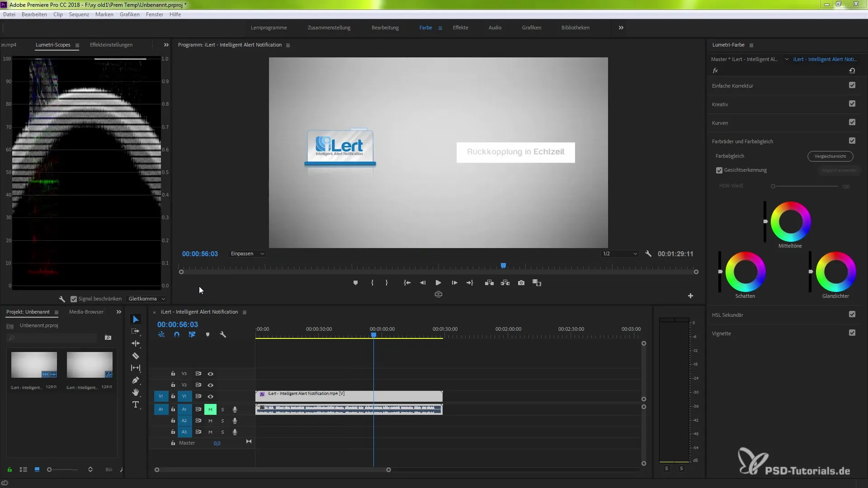Viewport: 868px width, 488px height.
Task: Show more workspaces overflow chevron
Action: 621,28
